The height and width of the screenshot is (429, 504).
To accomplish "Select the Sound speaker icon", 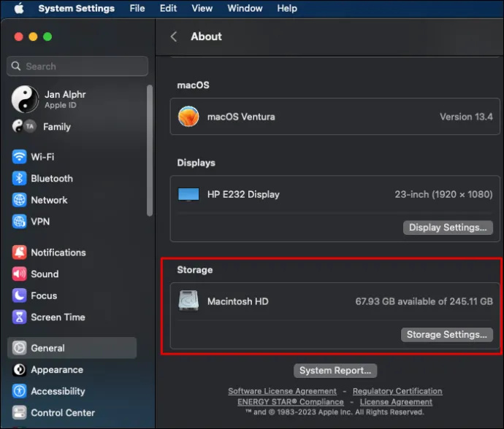I will 19,274.
